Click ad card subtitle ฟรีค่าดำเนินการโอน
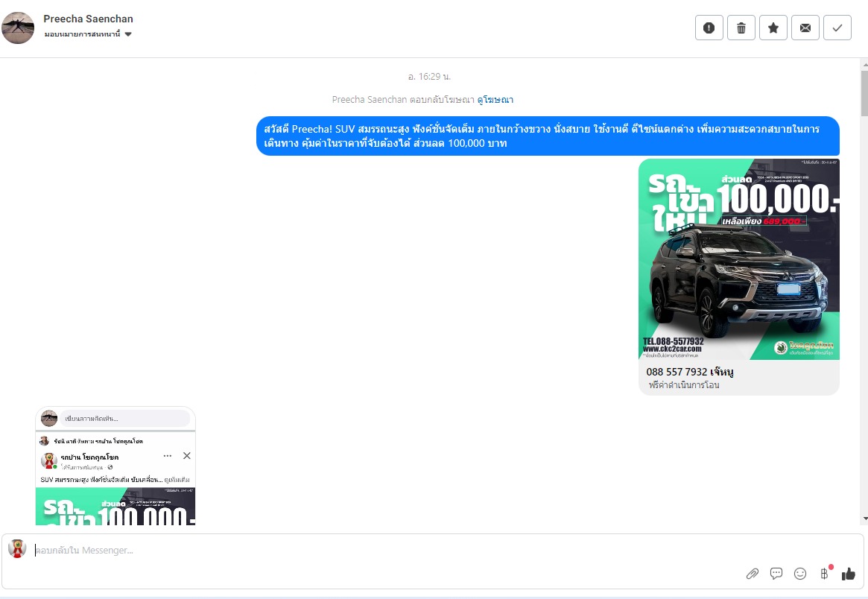The height and width of the screenshot is (599, 868). (x=684, y=384)
